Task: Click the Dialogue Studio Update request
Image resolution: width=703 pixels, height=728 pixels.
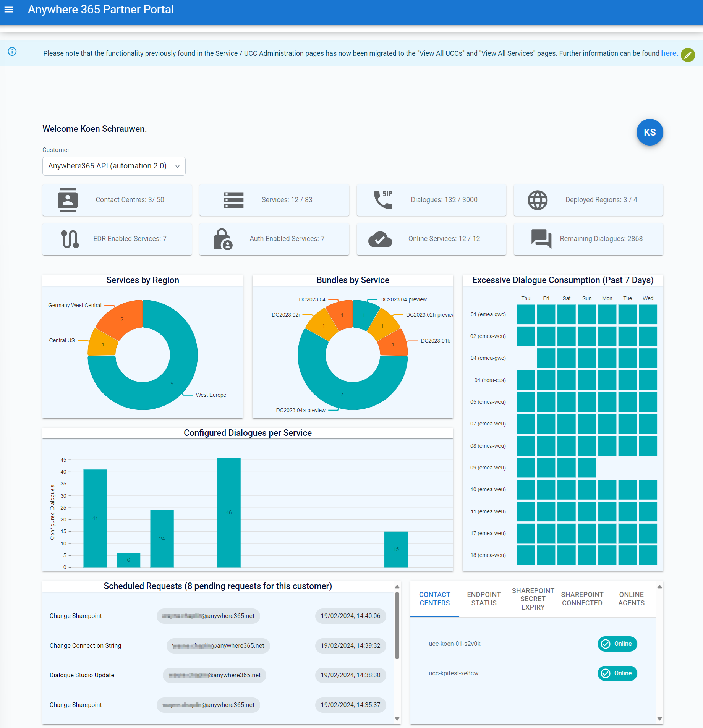Action: 82,675
